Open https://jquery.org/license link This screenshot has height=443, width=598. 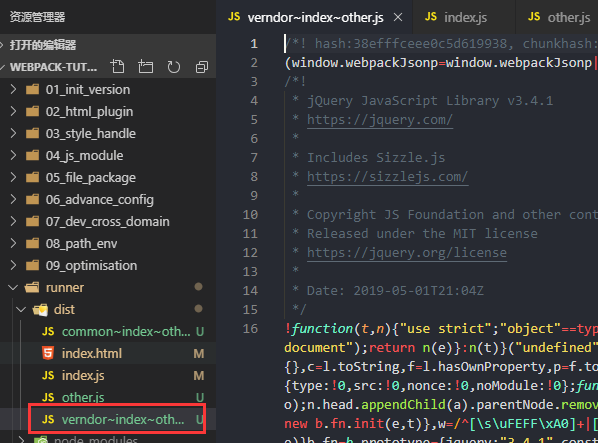(x=407, y=252)
